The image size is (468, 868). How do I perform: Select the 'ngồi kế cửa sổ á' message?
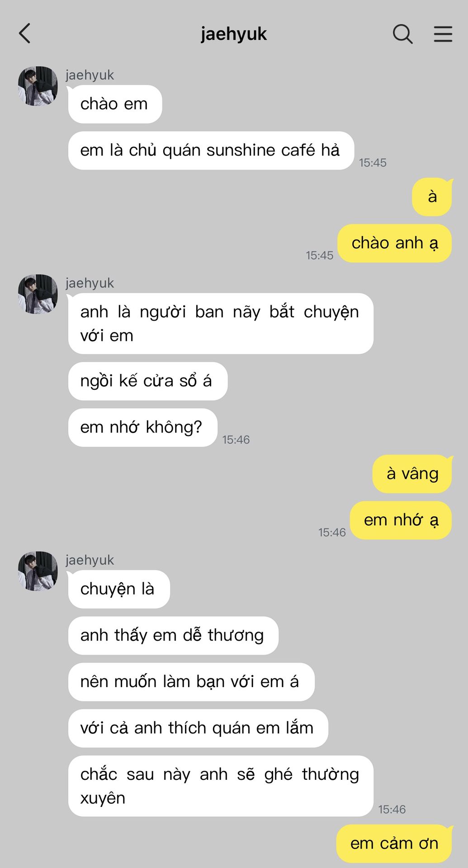point(147,381)
